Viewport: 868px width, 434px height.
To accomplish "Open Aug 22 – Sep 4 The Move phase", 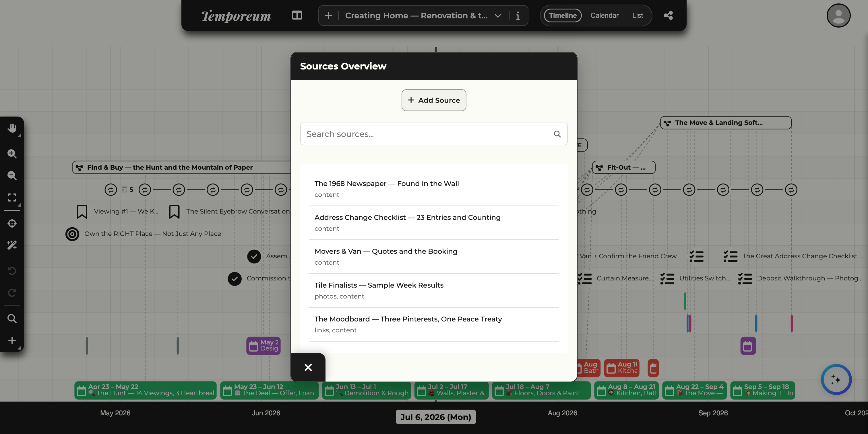I will (x=694, y=390).
